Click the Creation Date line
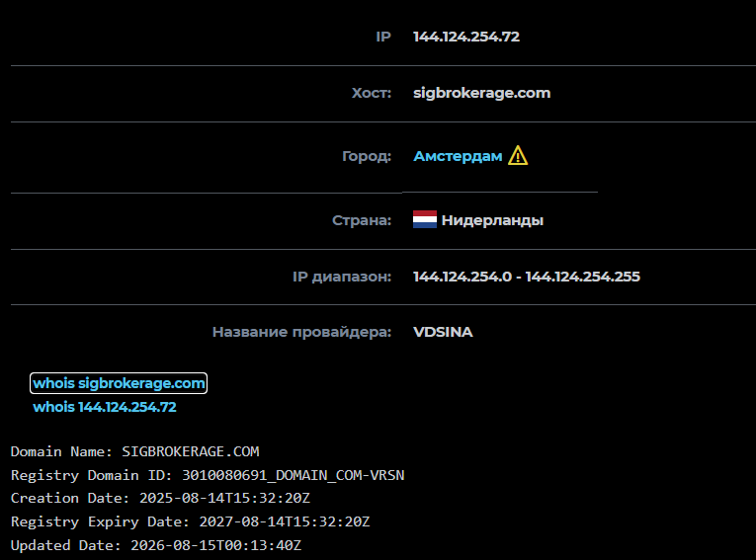Image resolution: width=756 pixels, height=560 pixels. pyautogui.click(x=160, y=498)
